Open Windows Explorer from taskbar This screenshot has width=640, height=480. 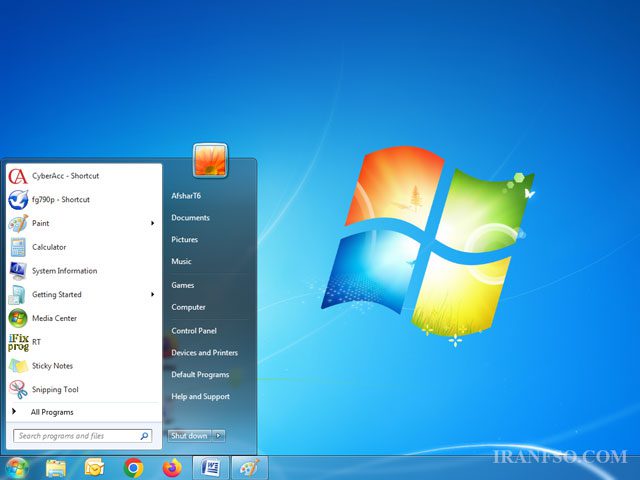pos(56,468)
